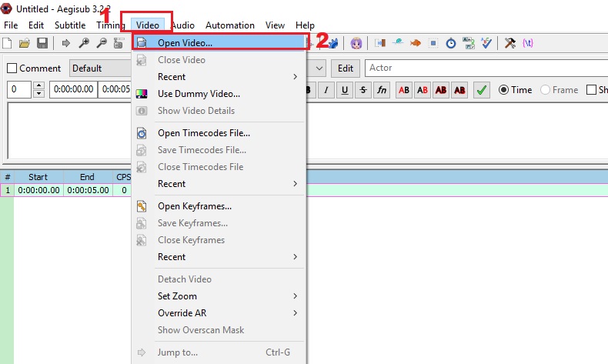The height and width of the screenshot is (364, 608).
Task: Click into the Actor input field
Action: point(486,68)
